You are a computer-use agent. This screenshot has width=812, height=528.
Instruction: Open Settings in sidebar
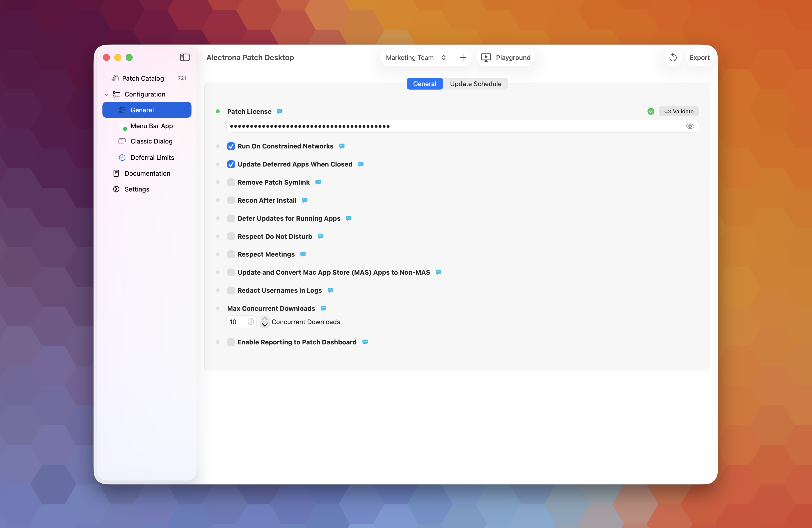tap(147, 189)
